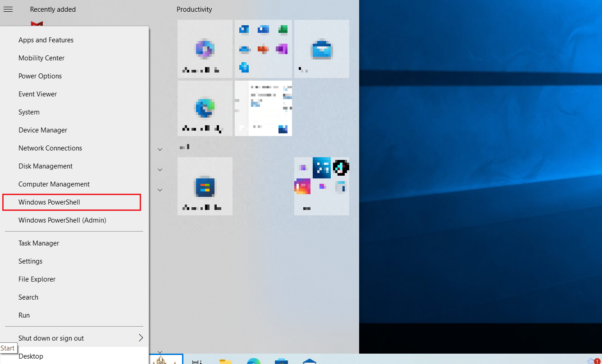
Task: Open the Microsoft 365 tile in Productivity
Action: pos(205,49)
